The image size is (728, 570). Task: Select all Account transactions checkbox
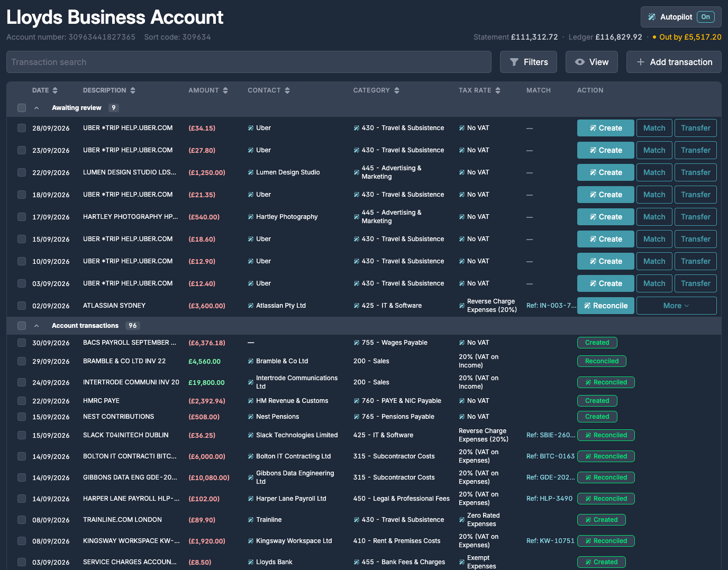pos(22,326)
